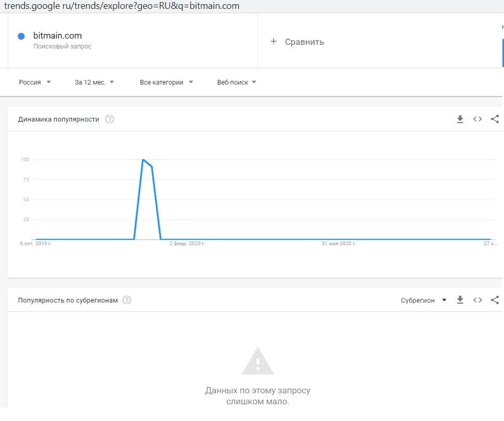Image resolution: width=504 pixels, height=421 pixels.
Task: Click the peak of the trend line
Action: 143,160
